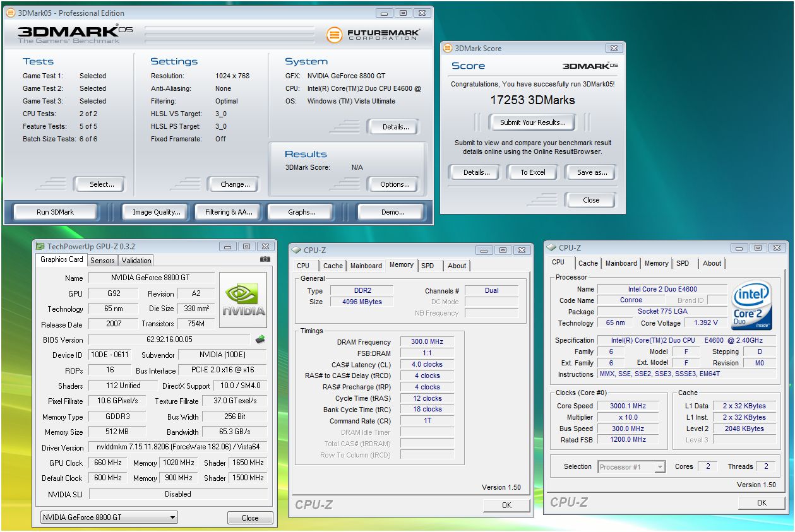Open Mainboard tab in CPU-Z Memory window

point(366,266)
